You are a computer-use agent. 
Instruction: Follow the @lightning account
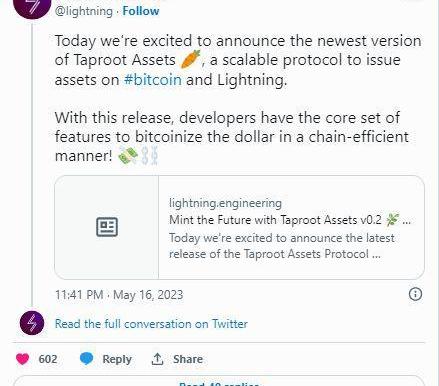pyautogui.click(x=141, y=11)
